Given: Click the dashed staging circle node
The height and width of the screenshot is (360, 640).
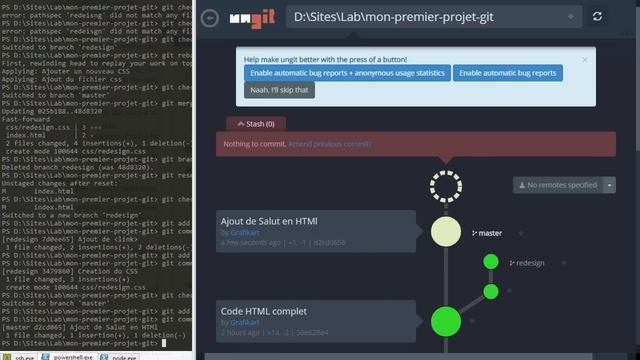Looking at the screenshot, I should click(x=446, y=186).
